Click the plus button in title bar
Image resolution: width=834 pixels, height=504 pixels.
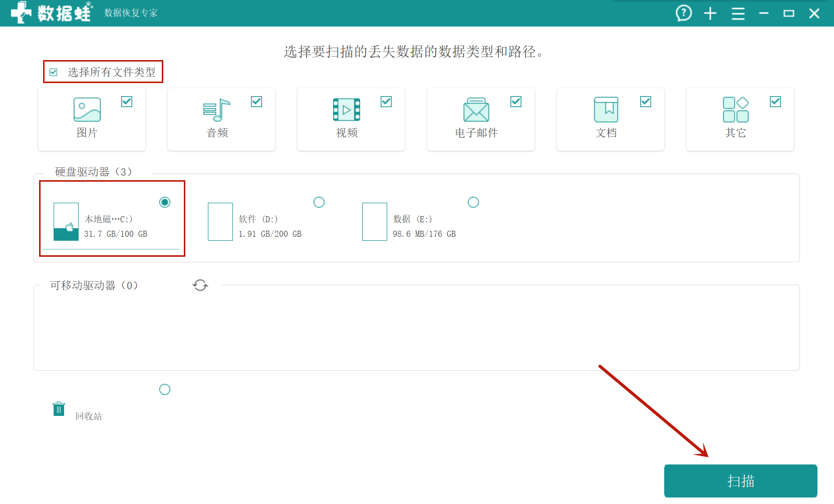[x=710, y=14]
